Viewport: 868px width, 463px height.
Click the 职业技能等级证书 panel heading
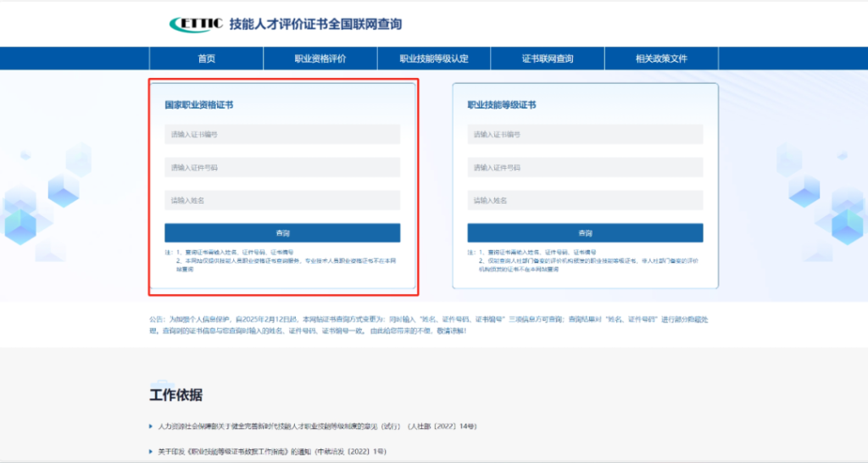[x=502, y=104]
